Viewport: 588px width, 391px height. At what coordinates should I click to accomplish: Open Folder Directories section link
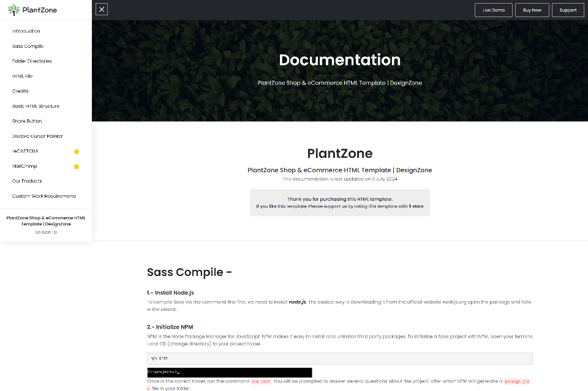pos(32,61)
